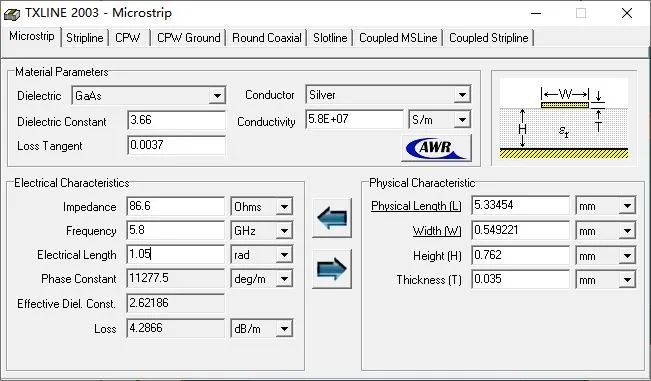Open the Conductivity S/m unit dropdown
Image resolution: width=651 pixels, height=381 pixels.
(462, 120)
